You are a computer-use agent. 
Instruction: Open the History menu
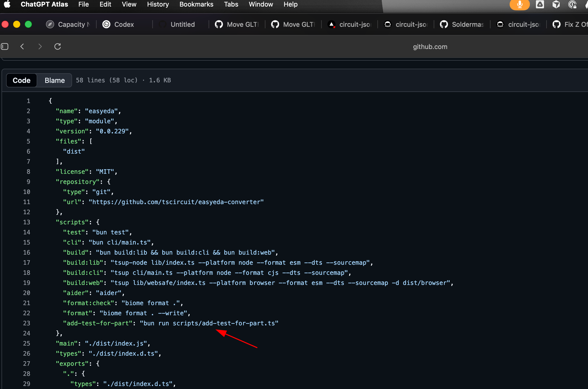[158, 4]
